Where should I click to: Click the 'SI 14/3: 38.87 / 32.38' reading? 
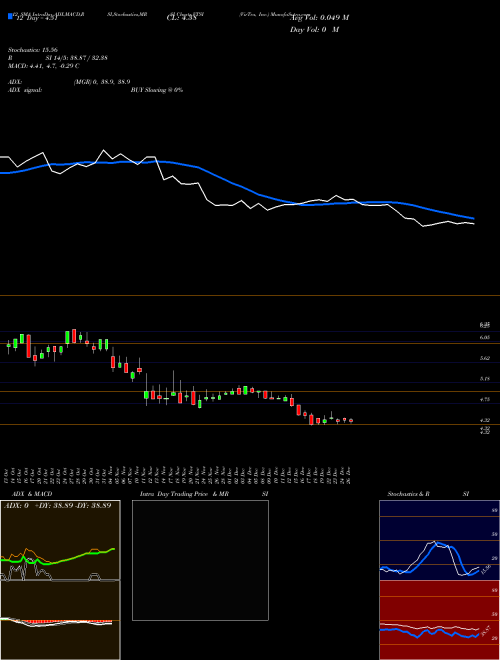[x=76, y=58]
